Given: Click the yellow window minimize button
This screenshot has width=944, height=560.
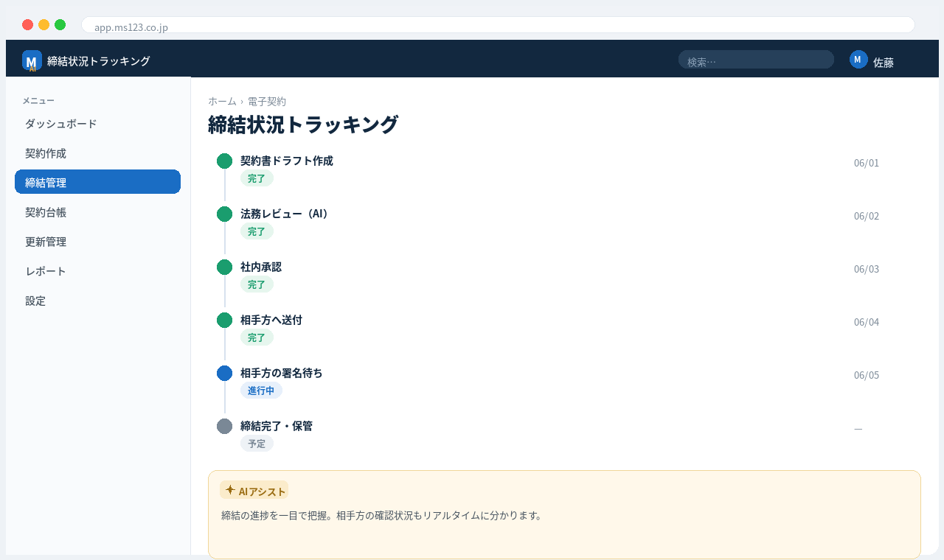Looking at the screenshot, I should click(x=44, y=24).
